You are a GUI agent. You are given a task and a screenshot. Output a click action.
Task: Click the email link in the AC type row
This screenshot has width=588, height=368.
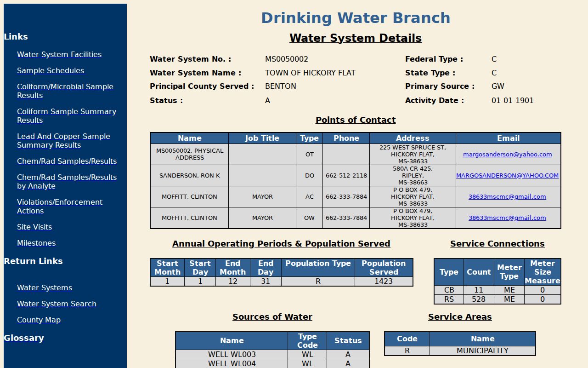click(507, 197)
